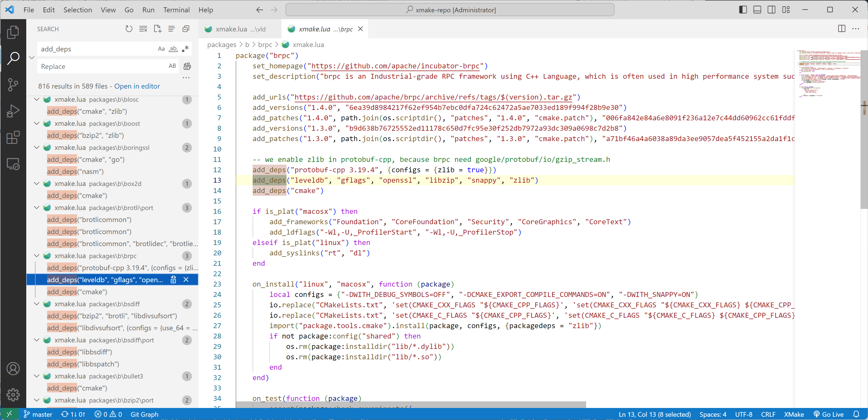868x420 pixels.
Task: Toggle Use Regular Expression option
Action: tap(185, 49)
